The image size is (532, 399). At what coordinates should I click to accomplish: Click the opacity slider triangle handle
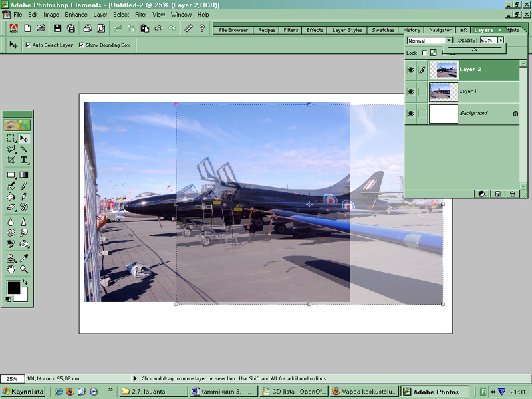coord(474,49)
